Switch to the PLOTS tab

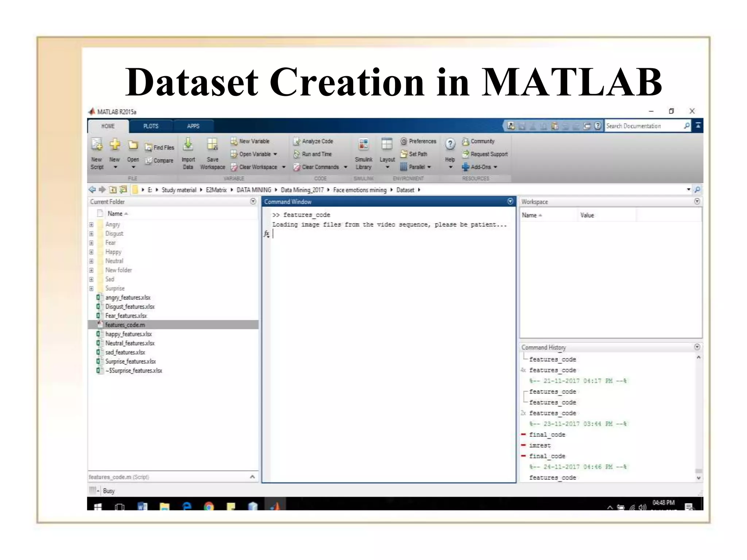pyautogui.click(x=151, y=126)
